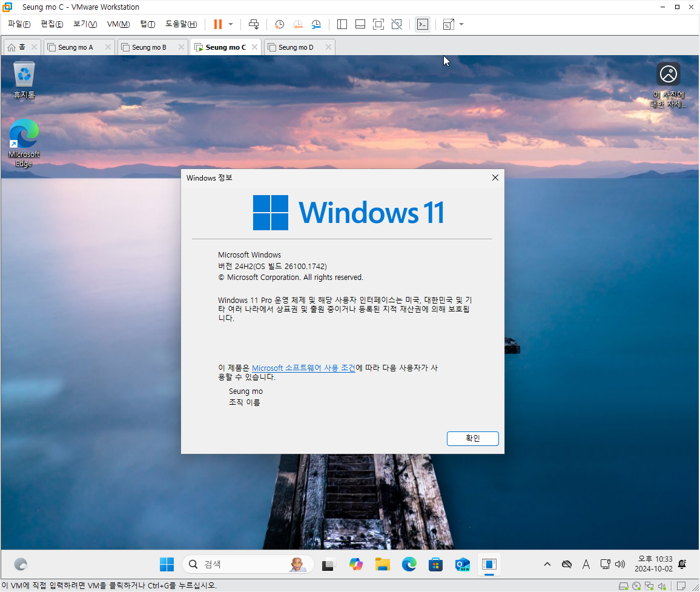Open Microsoft Store from the guest taskbar
This screenshot has height=592, width=700.
pos(436,564)
